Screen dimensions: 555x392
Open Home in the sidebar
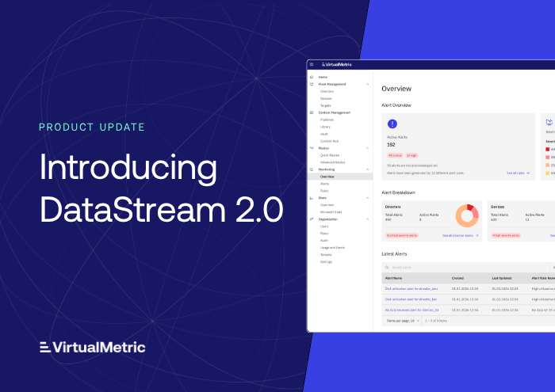pos(323,77)
